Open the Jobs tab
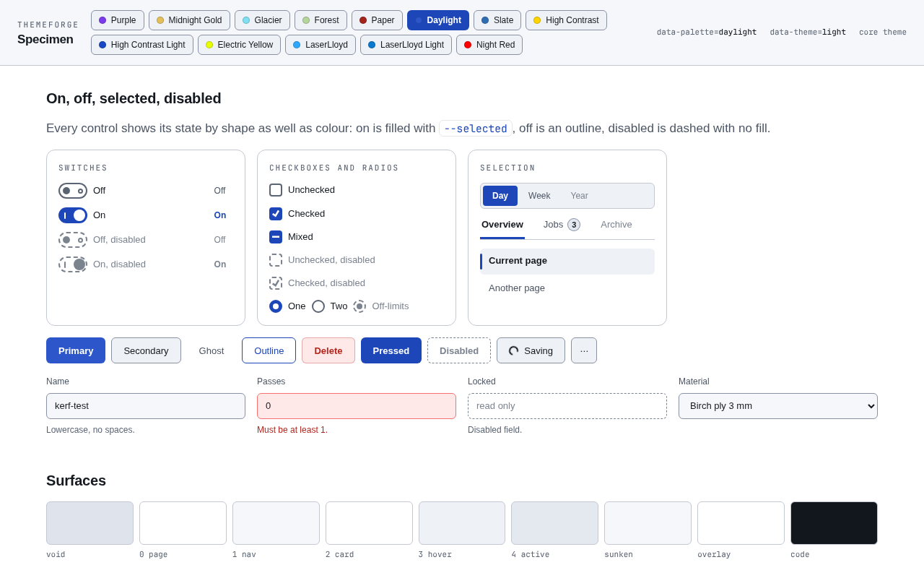 point(562,225)
